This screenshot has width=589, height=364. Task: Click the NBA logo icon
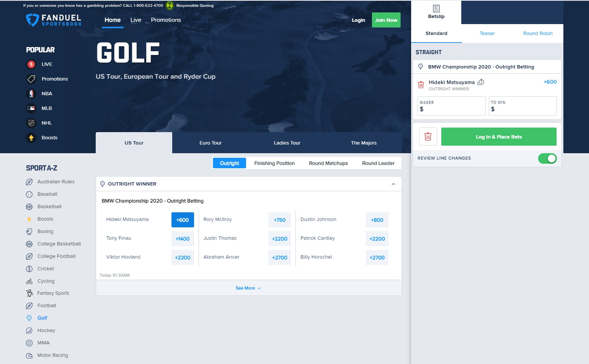(31, 94)
